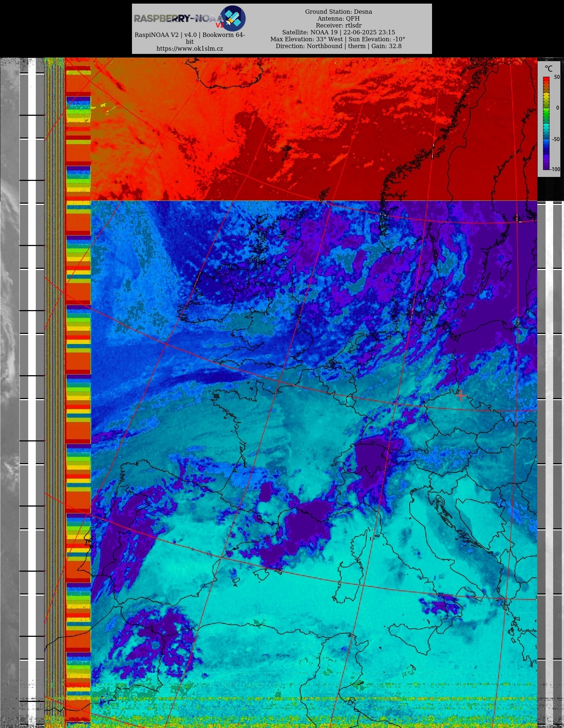Click the -50 mark on the temperature scale
Image resolution: width=564 pixels, height=728 pixels.
pos(556,139)
